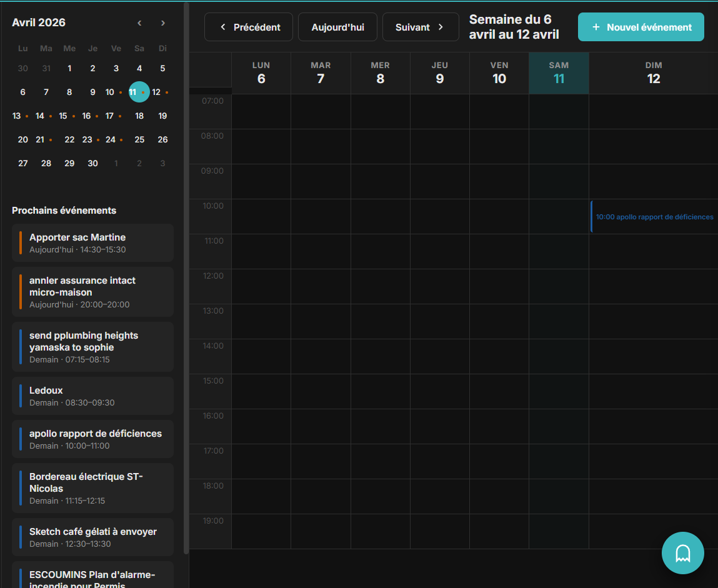Pick April 23 in the mini calendar

click(87, 139)
